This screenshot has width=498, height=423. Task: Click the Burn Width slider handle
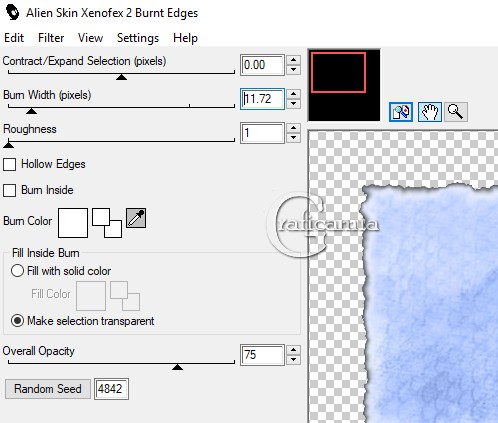31,111
